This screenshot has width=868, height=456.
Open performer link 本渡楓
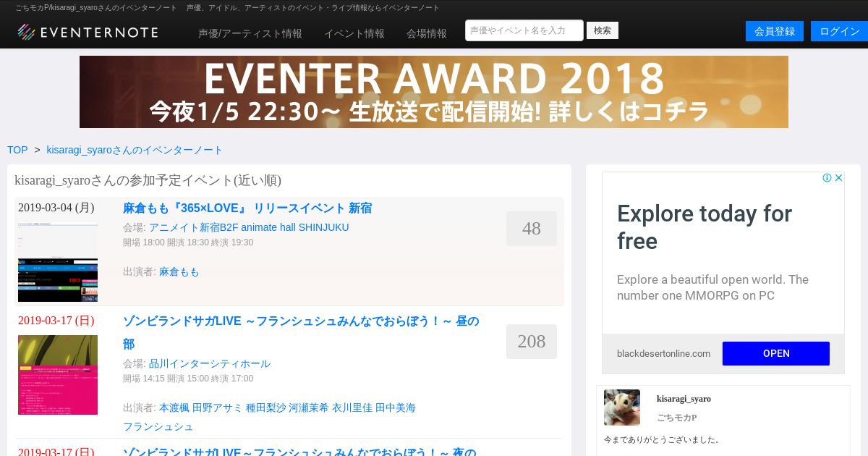pyautogui.click(x=174, y=408)
